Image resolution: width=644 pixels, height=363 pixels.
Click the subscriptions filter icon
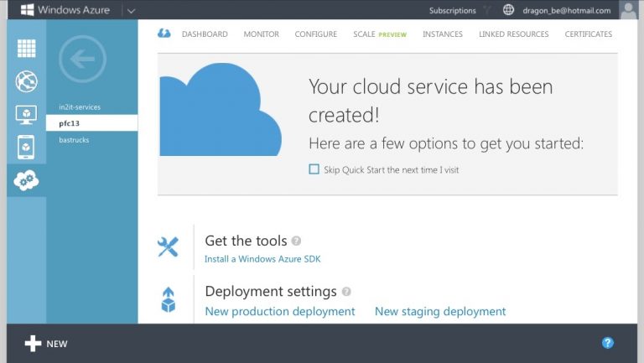coord(487,10)
